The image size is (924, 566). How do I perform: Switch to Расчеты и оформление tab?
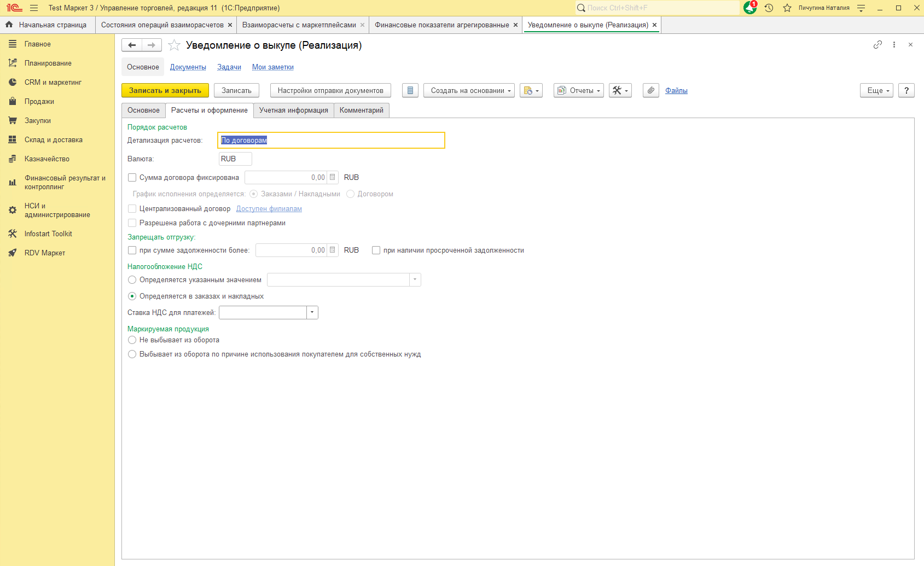coord(210,110)
